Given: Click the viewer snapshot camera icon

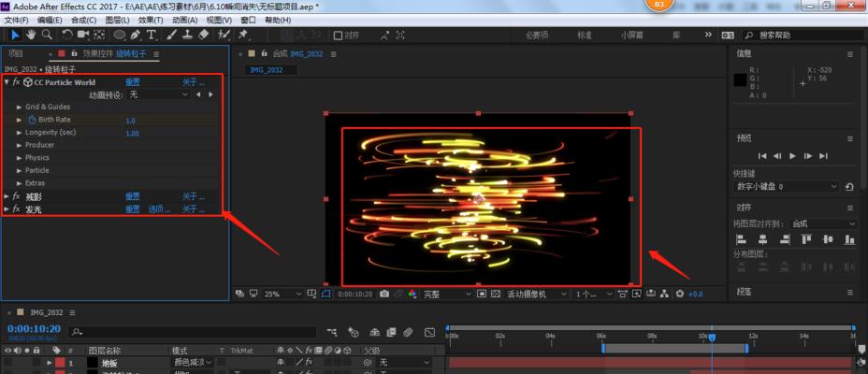Looking at the screenshot, I should 384,294.
